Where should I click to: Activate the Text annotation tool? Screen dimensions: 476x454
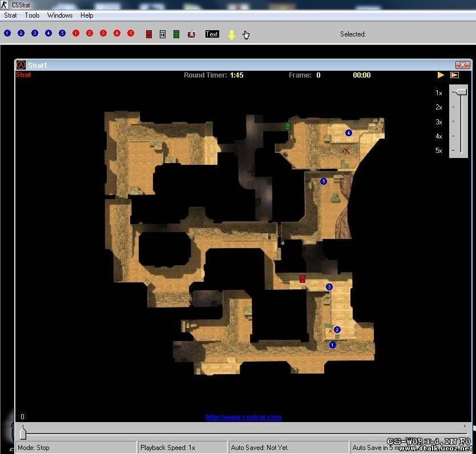point(212,34)
